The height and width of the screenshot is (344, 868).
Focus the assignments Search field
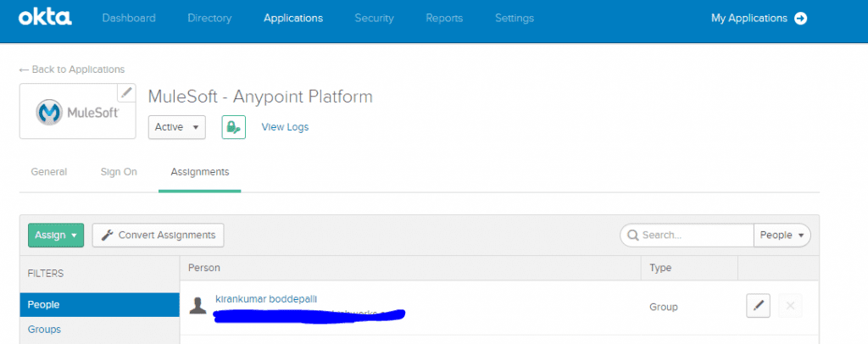(687, 235)
